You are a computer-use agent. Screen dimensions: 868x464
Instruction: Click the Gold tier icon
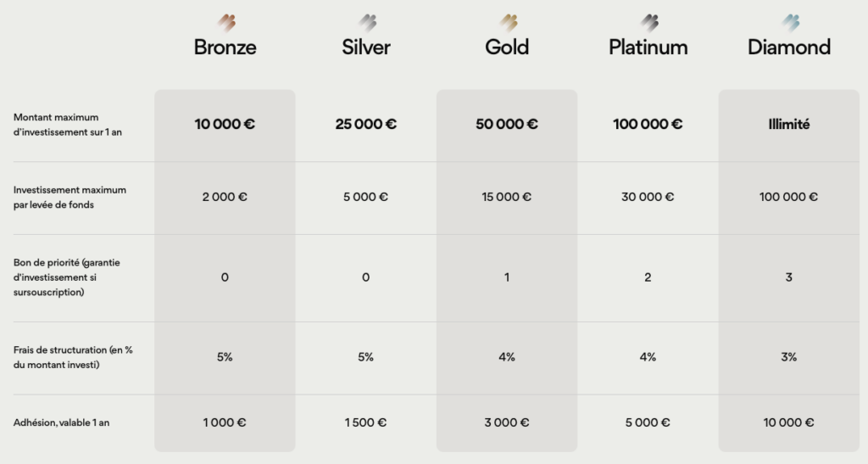click(x=507, y=21)
